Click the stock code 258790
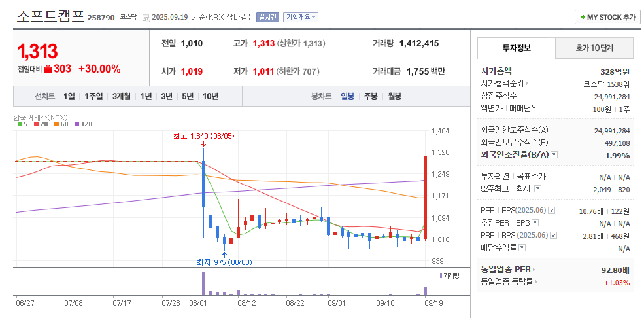 101,18
